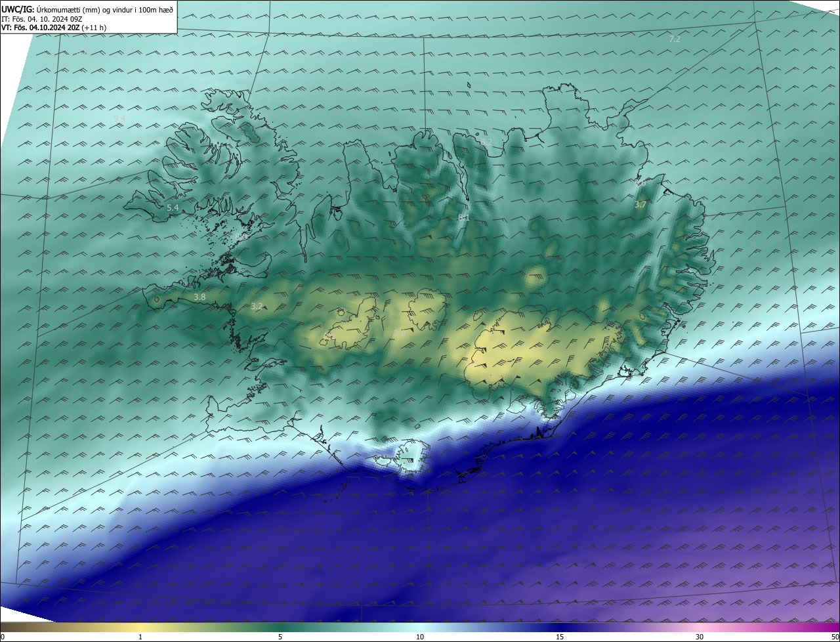Click the map value 5.4
Screen dimensions: 840x642
[x=173, y=207]
